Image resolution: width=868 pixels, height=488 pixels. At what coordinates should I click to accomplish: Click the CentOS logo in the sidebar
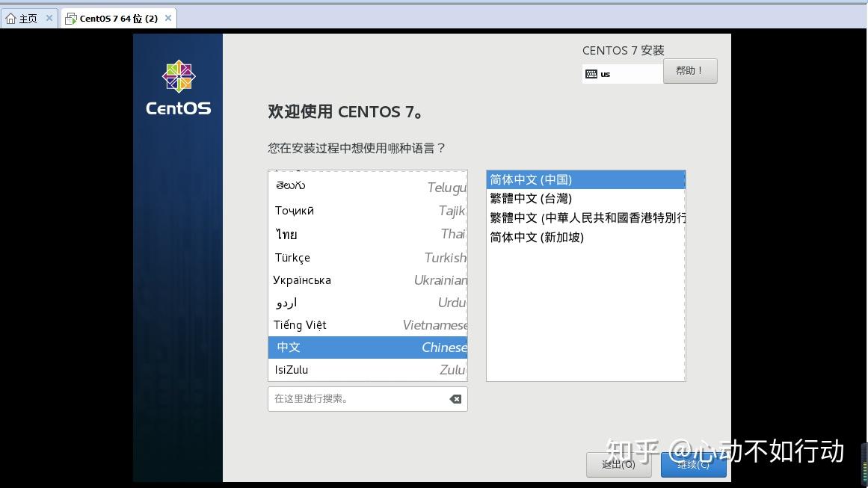(178, 88)
